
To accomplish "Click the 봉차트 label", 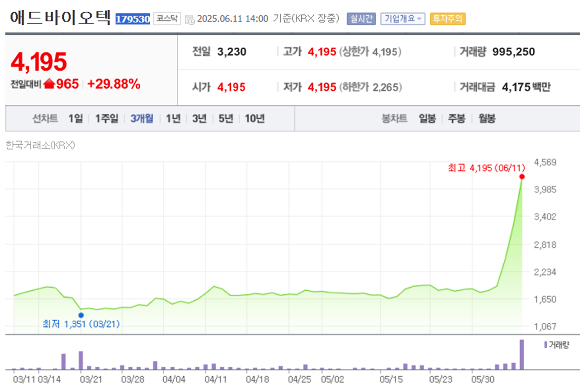I will pyautogui.click(x=394, y=118).
